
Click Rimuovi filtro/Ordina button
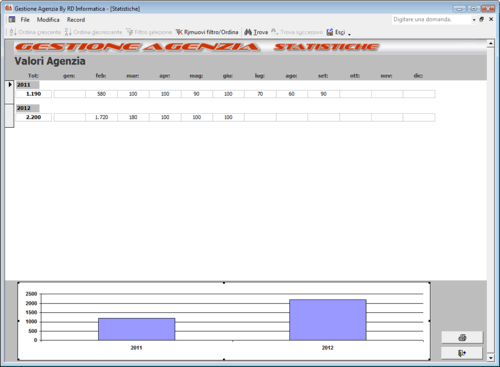point(207,32)
